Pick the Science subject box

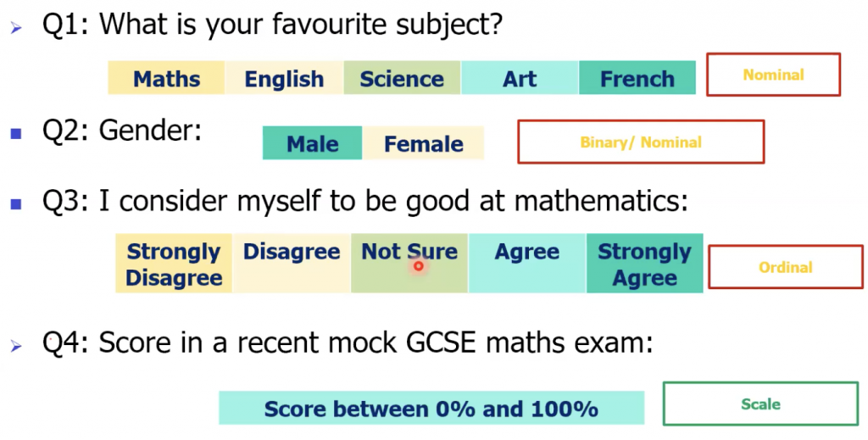pos(402,78)
